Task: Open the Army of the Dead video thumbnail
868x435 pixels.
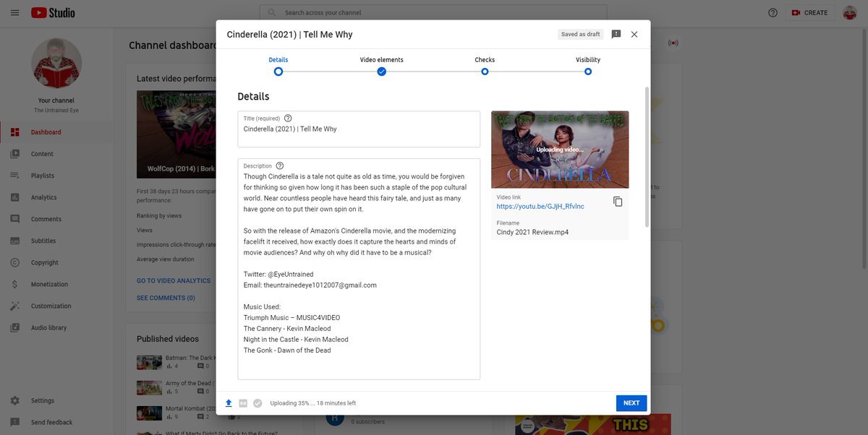Action: pyautogui.click(x=149, y=387)
